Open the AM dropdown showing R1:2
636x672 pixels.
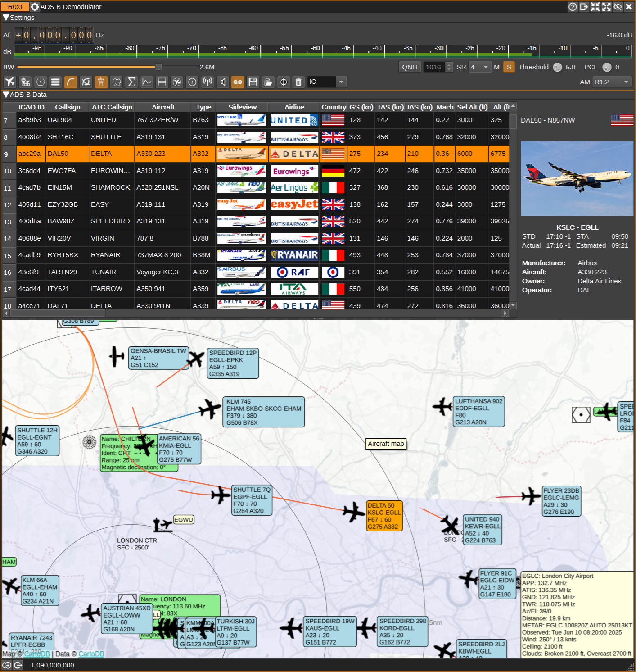click(x=612, y=82)
